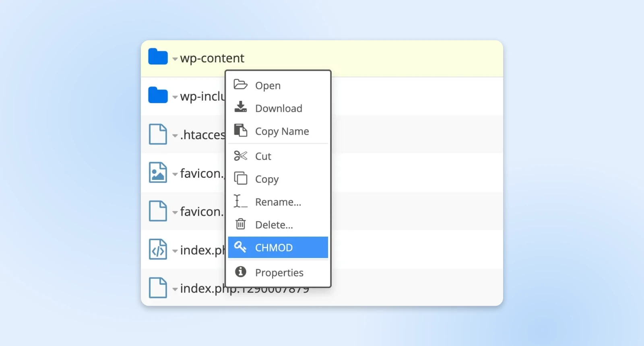This screenshot has height=346, width=644.
Task: Choose Download from the context menu
Action: (278, 108)
